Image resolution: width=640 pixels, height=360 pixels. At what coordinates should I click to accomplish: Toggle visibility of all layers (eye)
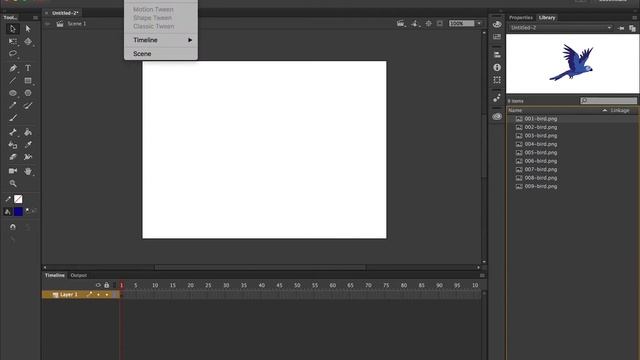(x=98, y=285)
